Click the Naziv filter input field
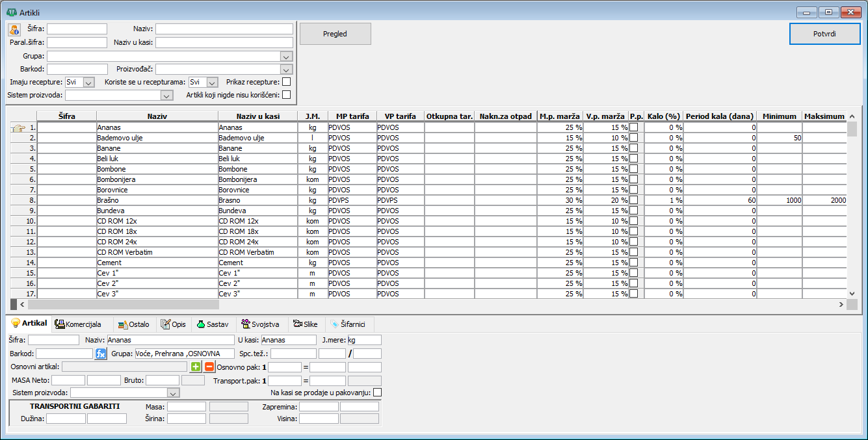 (x=224, y=29)
